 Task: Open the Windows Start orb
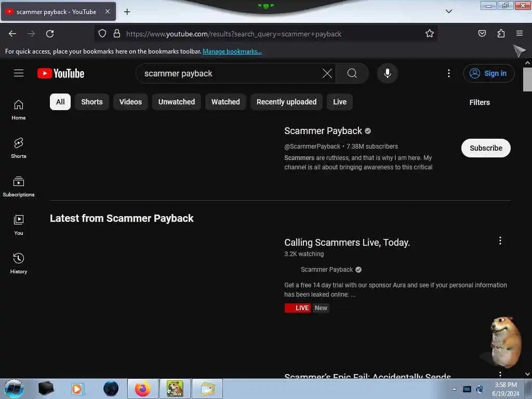coord(14,389)
